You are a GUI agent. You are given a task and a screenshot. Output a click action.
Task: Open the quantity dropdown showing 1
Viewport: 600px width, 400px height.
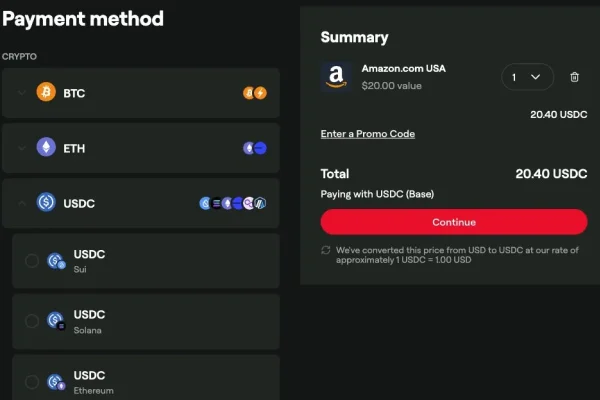526,77
